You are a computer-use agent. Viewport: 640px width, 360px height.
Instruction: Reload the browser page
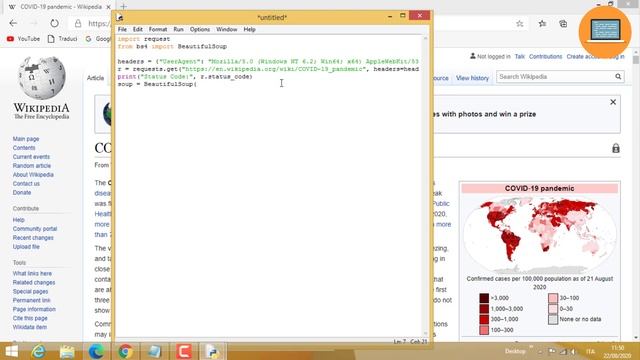coord(54,23)
